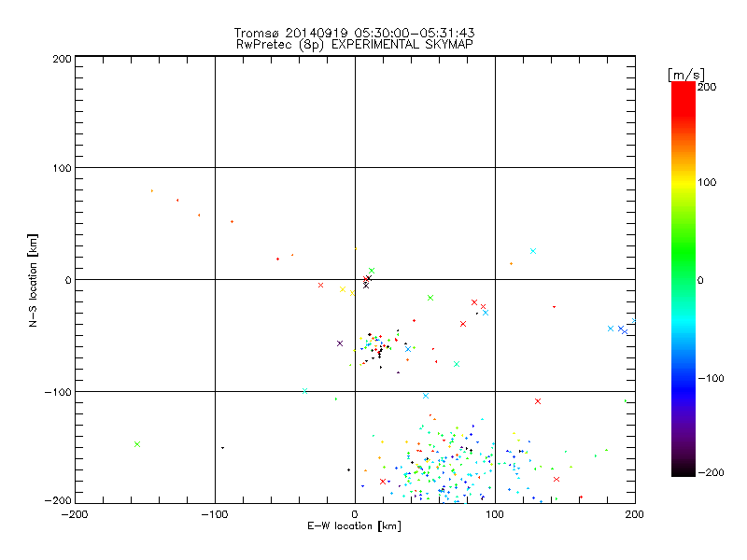Click the y-axis tick label -100
The width and height of the screenshot is (747, 560).
coord(58,392)
